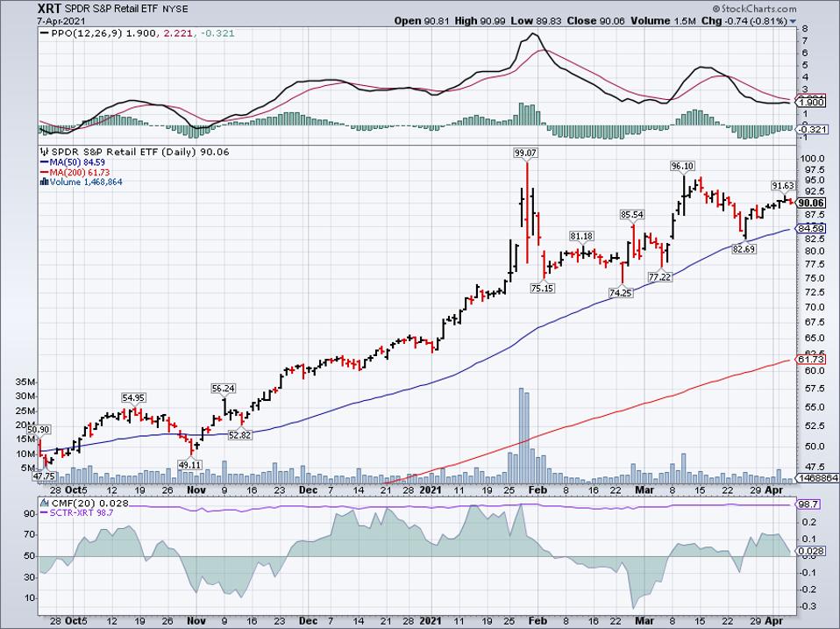840x629 pixels.
Task: Click the purple line marker before SCTR-XRT
Action: point(45,512)
